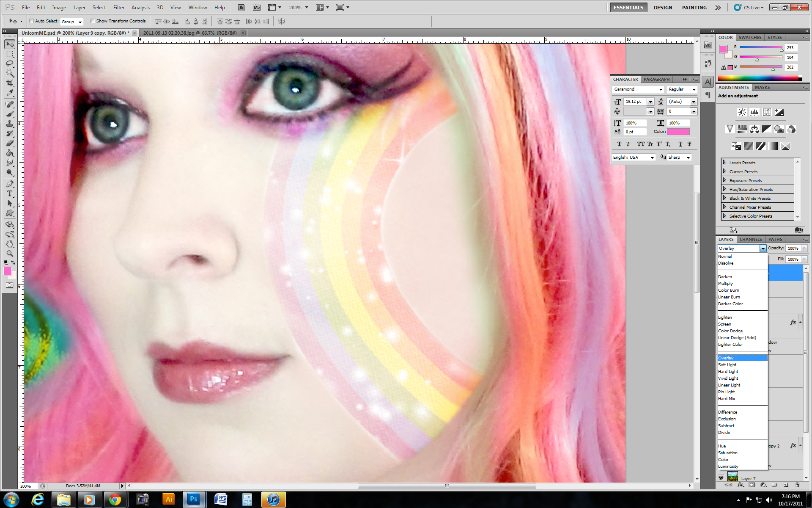Enable the Auto-Select checkbox

coord(32,21)
